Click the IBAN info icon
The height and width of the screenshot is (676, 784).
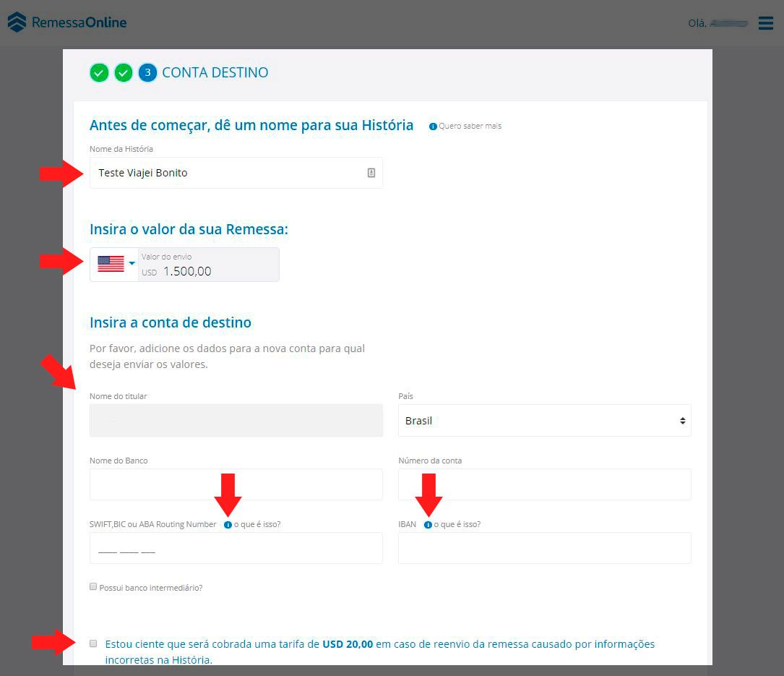tap(428, 525)
